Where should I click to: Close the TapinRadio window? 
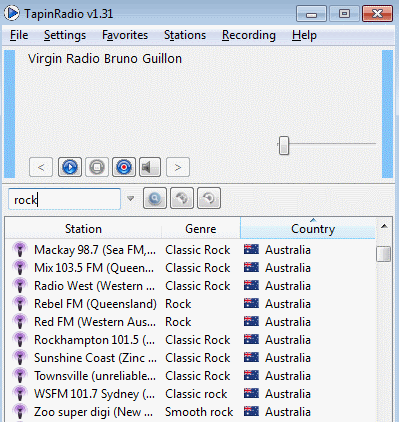pyautogui.click(x=377, y=14)
